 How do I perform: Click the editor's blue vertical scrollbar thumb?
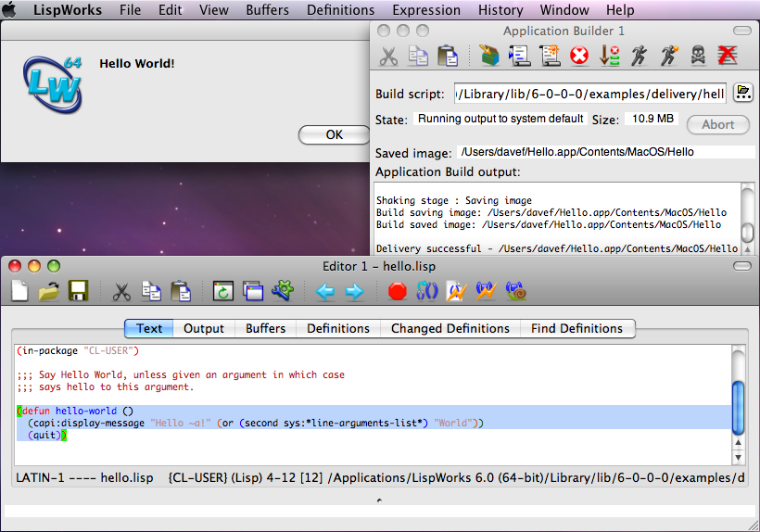coord(738,408)
